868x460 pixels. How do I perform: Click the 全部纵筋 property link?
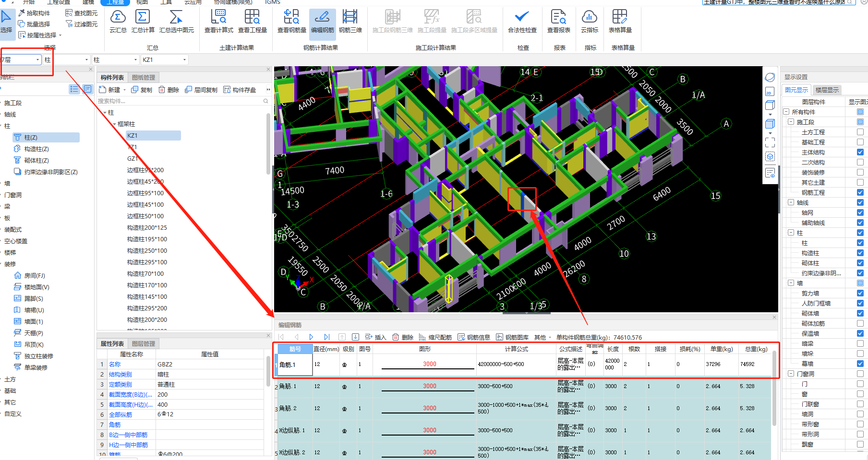[120, 414]
